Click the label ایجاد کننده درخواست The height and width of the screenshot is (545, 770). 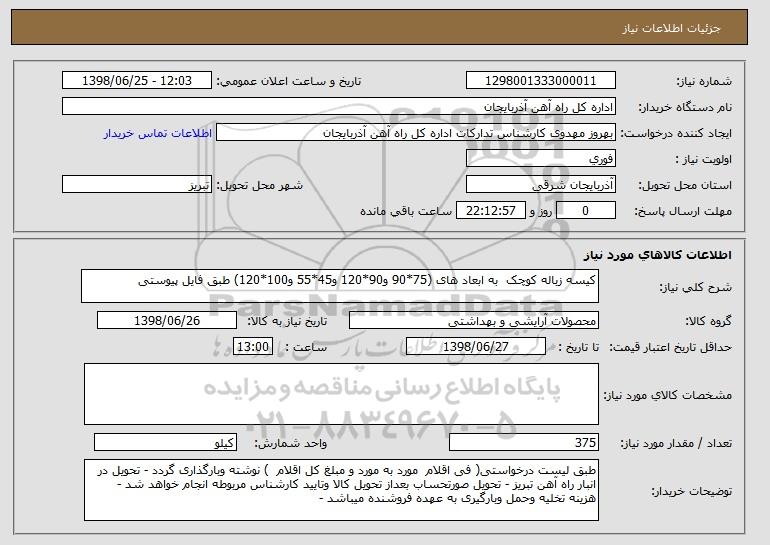tap(676, 134)
